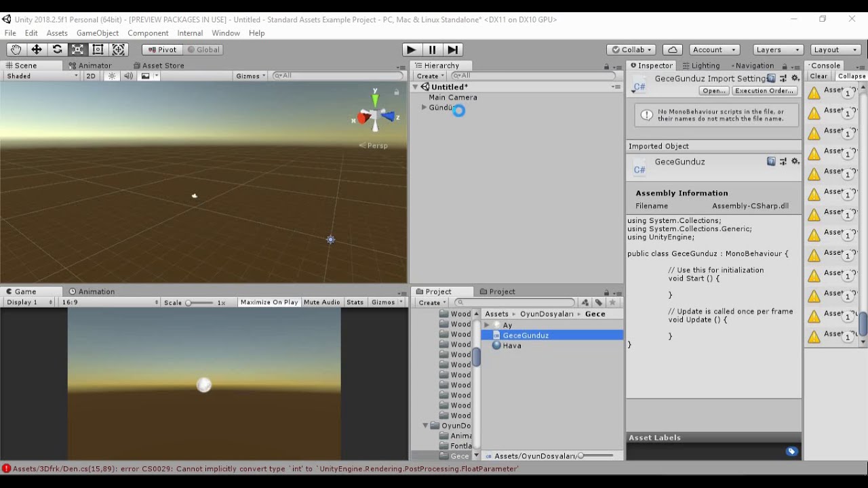Screen dimensions: 868x488
Task: Lock the Hierarchy panel
Action: [x=606, y=66]
